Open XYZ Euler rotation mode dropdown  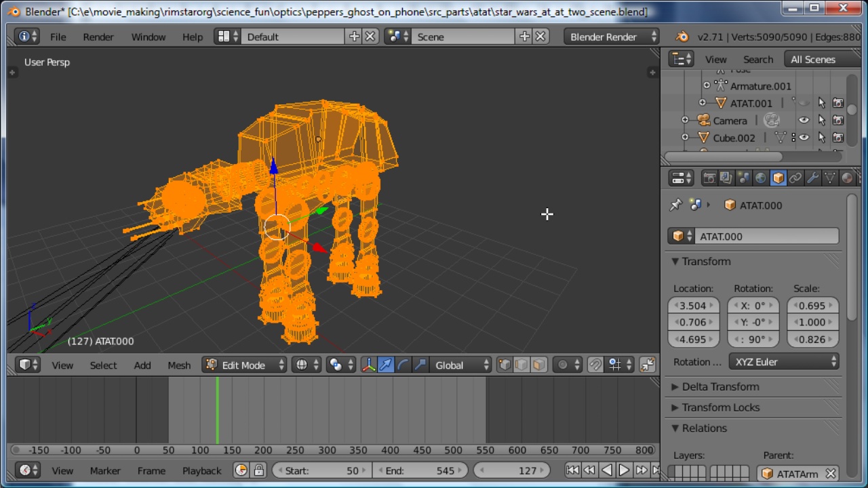tap(785, 362)
